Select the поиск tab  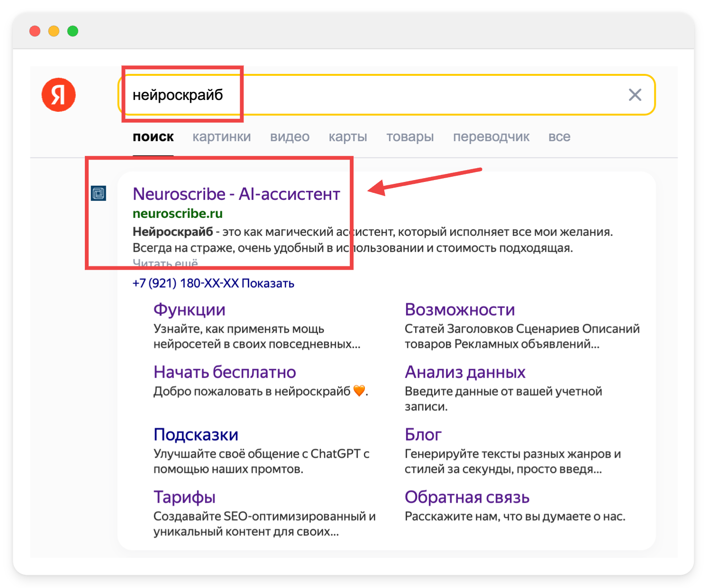(153, 137)
